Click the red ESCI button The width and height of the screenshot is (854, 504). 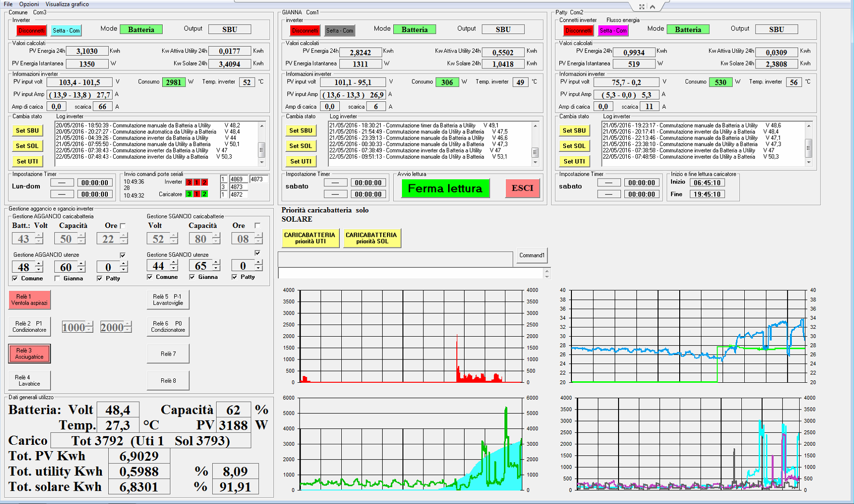point(522,188)
